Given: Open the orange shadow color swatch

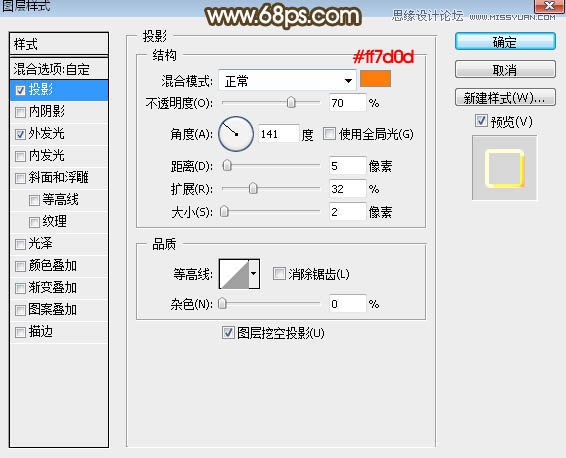Looking at the screenshot, I should (375, 79).
